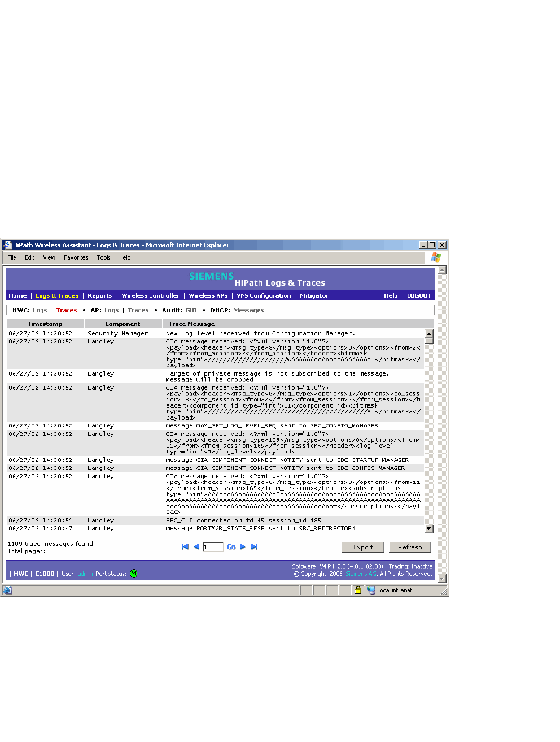Screen dimensions: 560x742
Task: Click the Local intranet zone icon
Action: (371, 590)
